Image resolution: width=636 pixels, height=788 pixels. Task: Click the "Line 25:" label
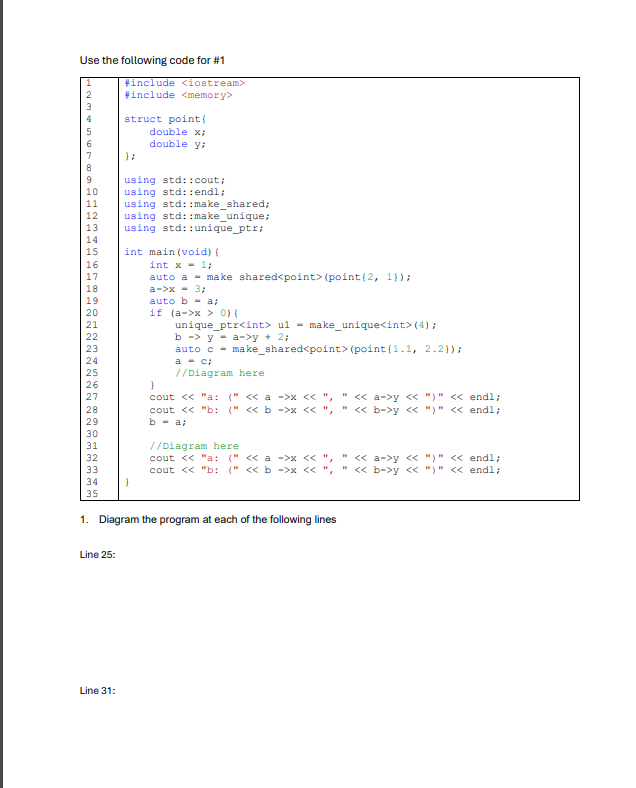(x=97, y=555)
